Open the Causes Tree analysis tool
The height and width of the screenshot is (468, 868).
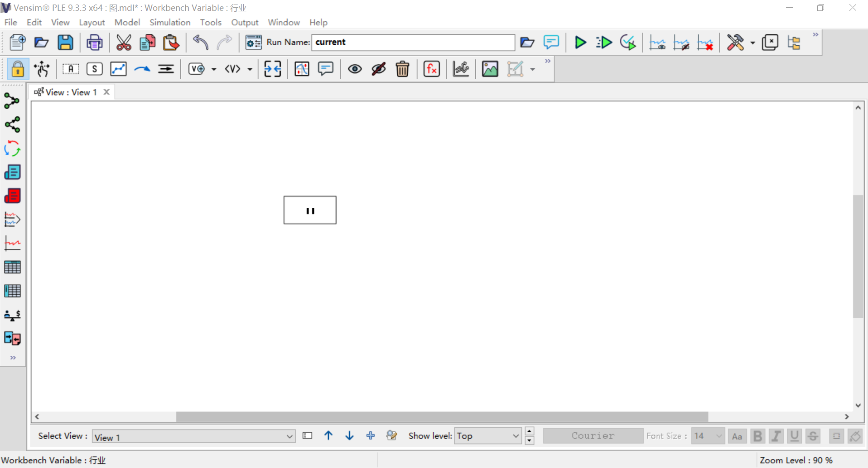point(12,101)
